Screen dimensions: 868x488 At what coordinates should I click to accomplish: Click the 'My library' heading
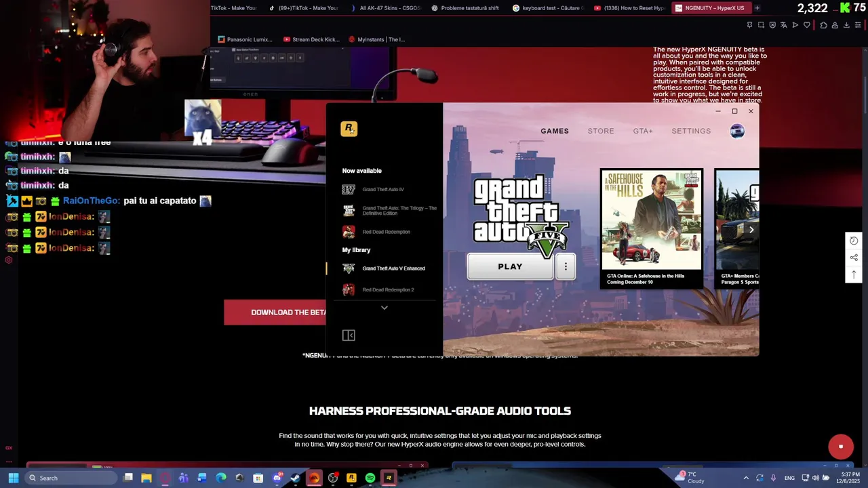click(x=357, y=250)
